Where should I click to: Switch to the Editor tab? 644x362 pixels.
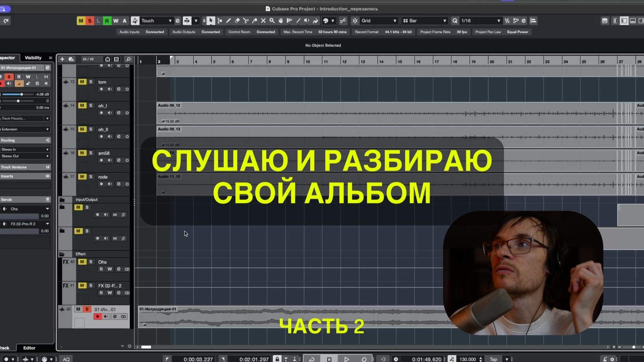coord(29,348)
